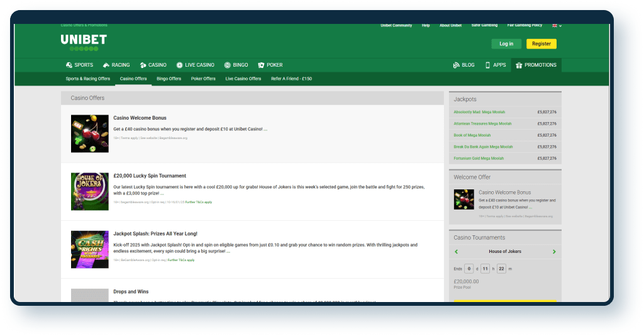Open the Blog page
This screenshot has height=336, width=644.
point(464,65)
